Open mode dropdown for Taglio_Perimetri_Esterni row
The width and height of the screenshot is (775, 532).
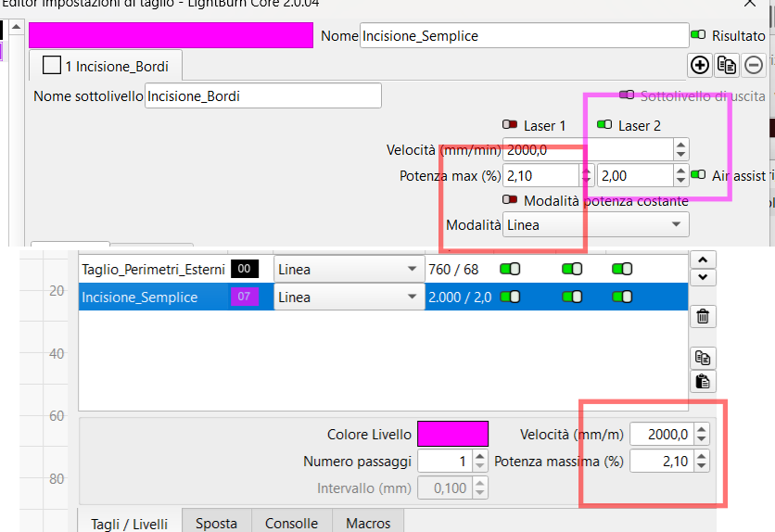(348, 269)
